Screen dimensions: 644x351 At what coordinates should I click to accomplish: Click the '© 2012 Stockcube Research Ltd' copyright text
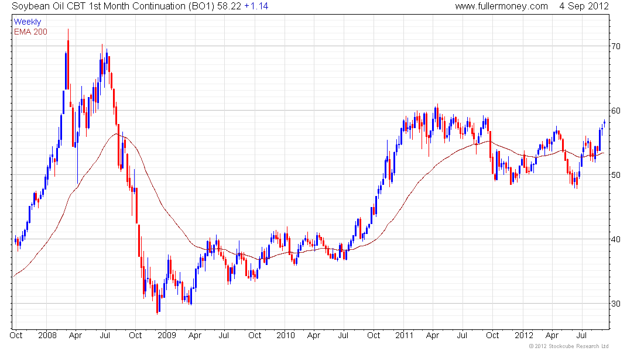[568, 346]
